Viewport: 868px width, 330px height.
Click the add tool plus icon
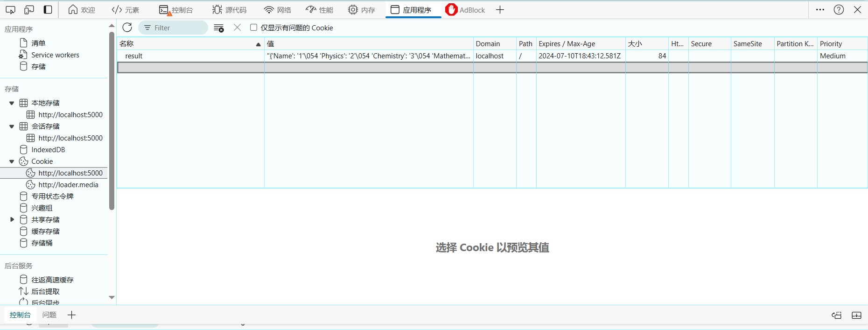pos(500,10)
